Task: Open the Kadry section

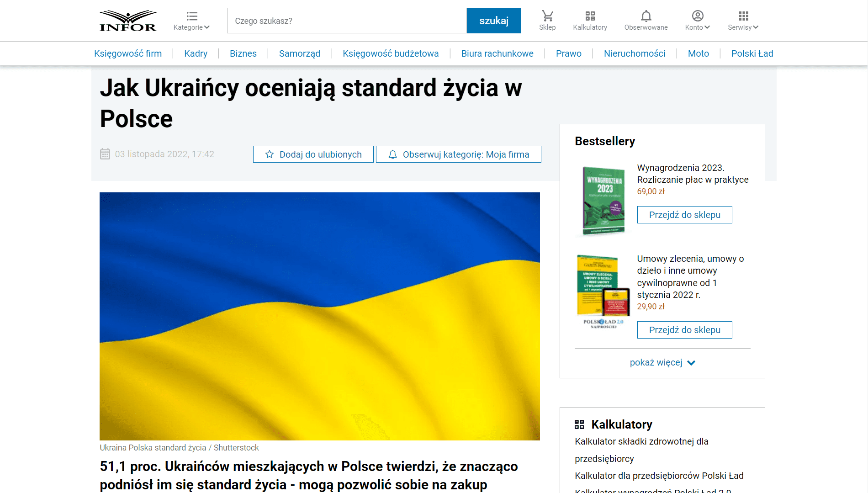Action: point(196,53)
